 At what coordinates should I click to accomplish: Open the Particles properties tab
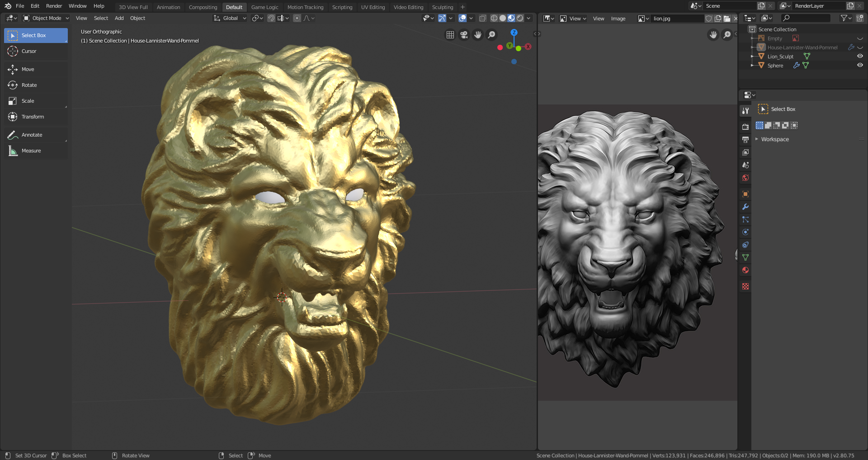pos(745,219)
